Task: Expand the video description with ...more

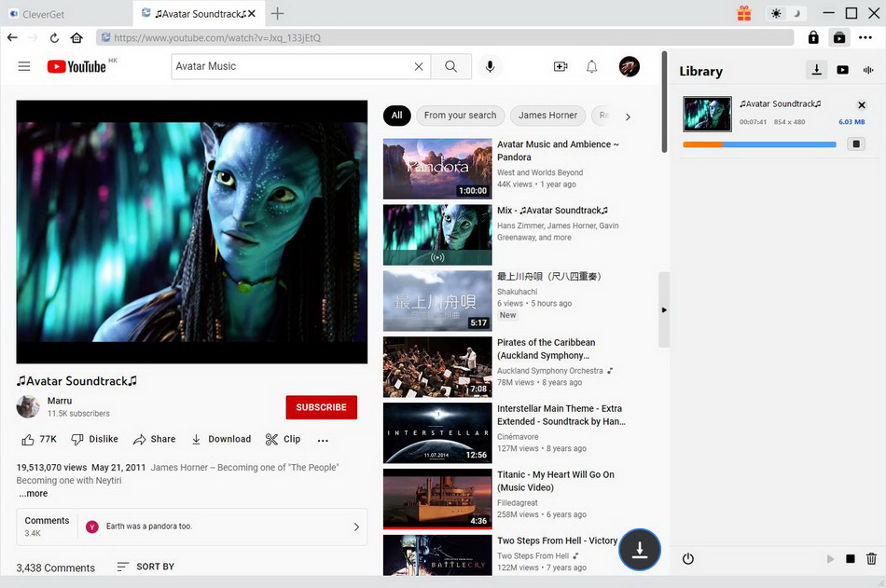Action: 34,494
